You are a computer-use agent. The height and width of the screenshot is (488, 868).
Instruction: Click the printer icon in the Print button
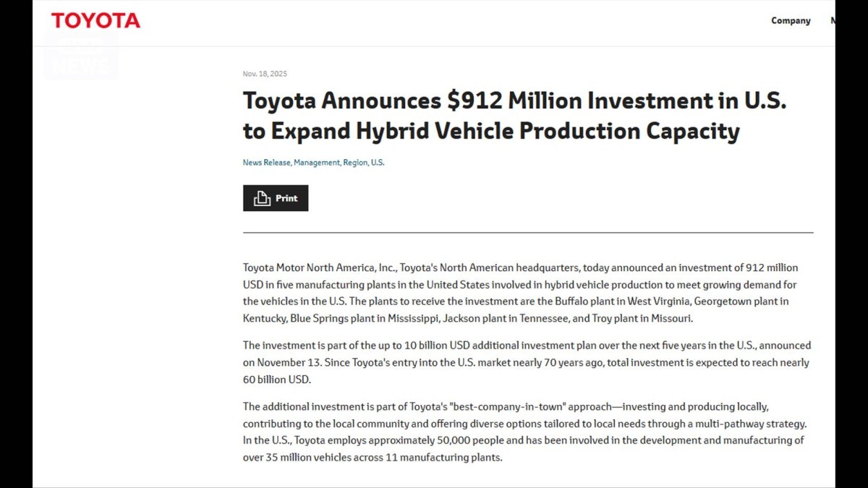tap(262, 198)
